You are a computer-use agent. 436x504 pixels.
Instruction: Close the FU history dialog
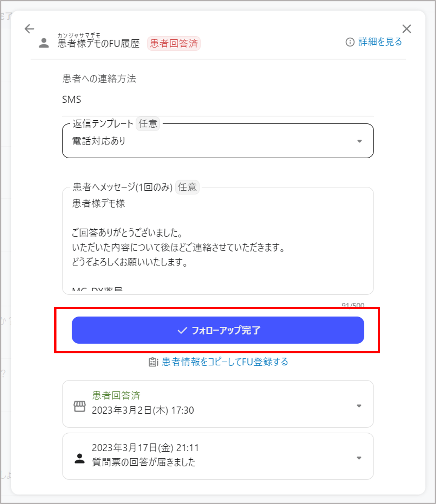click(x=406, y=29)
